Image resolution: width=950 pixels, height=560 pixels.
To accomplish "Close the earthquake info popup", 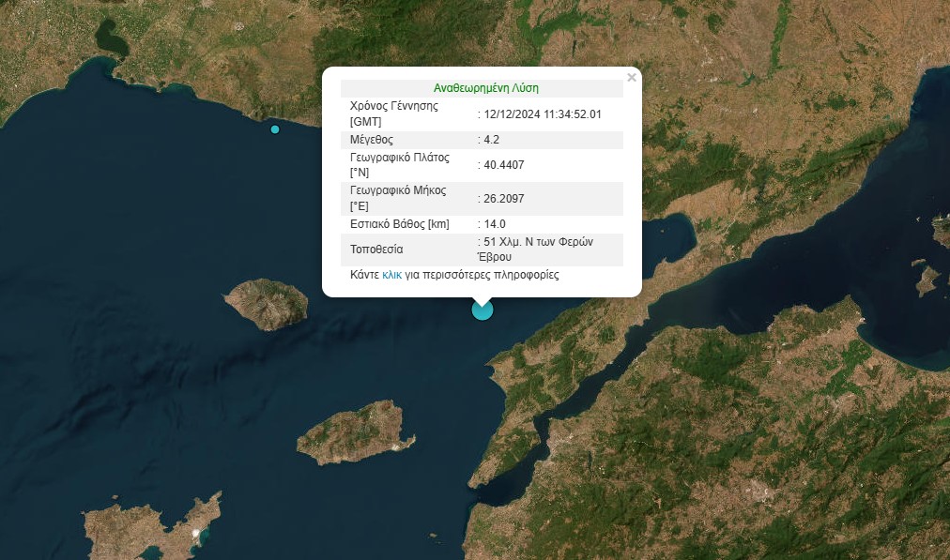I will [632, 78].
